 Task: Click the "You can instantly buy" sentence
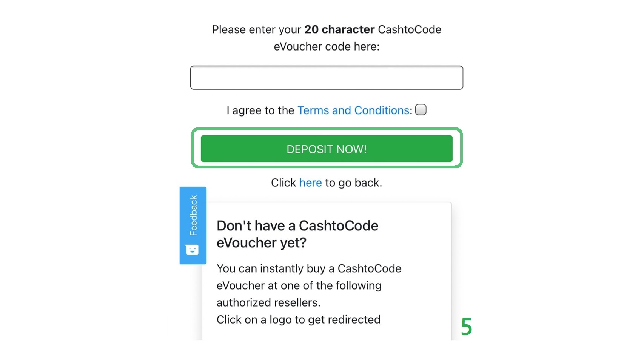[308, 268]
